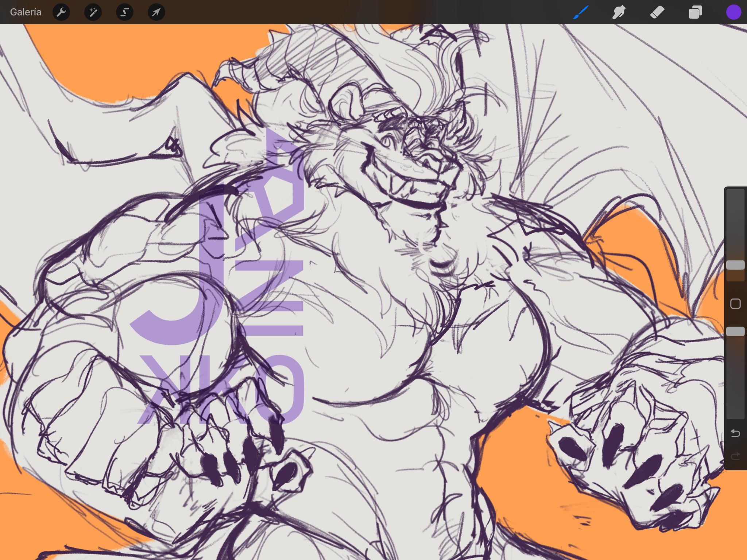Select the Smudge finger tool

619,12
